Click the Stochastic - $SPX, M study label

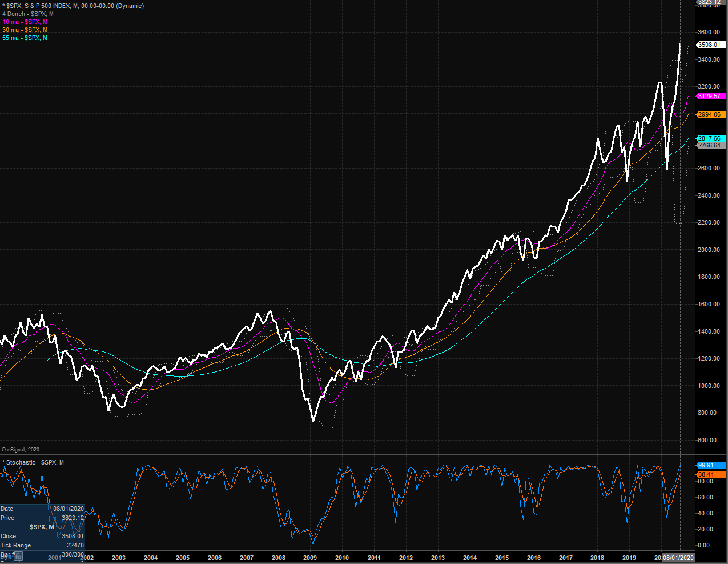coord(33,462)
